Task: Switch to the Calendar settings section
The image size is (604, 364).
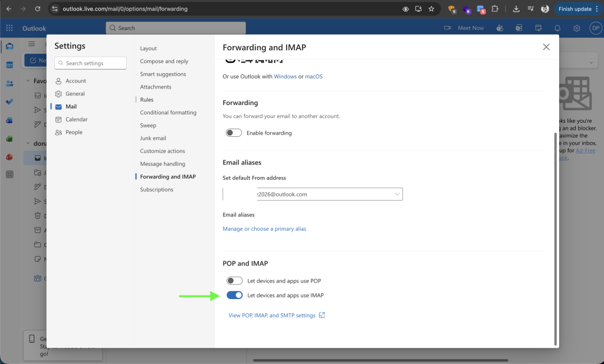Action: pos(76,119)
